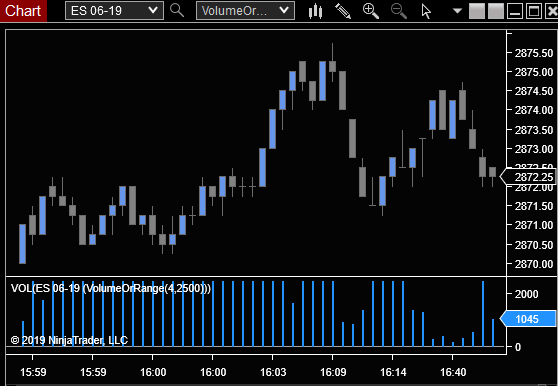Expand the toolbar overflow arrow
558x386 pixels.
point(457,11)
